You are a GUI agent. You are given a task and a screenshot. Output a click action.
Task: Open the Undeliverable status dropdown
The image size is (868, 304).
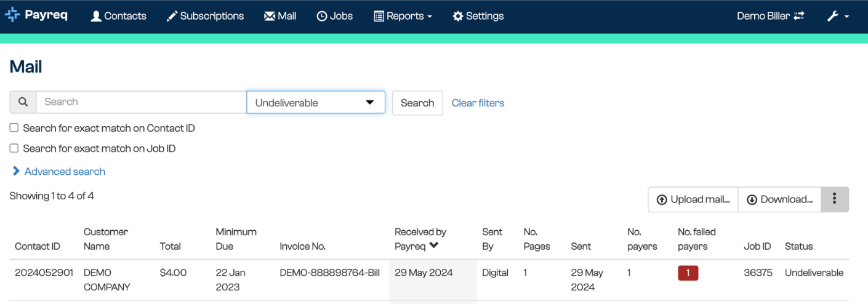click(x=316, y=102)
